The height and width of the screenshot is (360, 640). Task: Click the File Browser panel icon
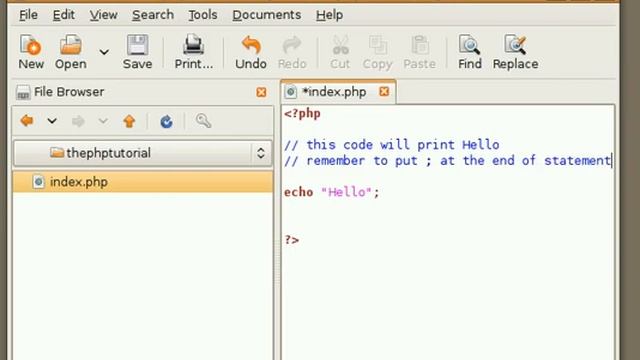(x=23, y=93)
